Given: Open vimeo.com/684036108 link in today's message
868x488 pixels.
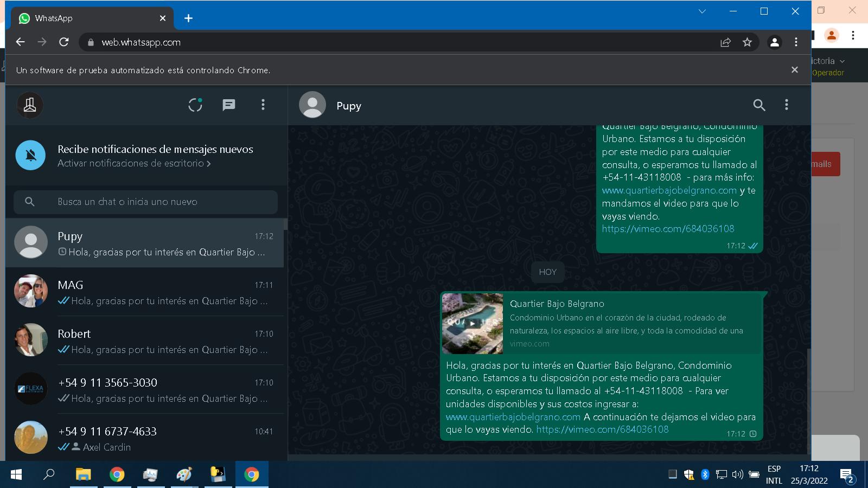Looking at the screenshot, I should click(602, 429).
